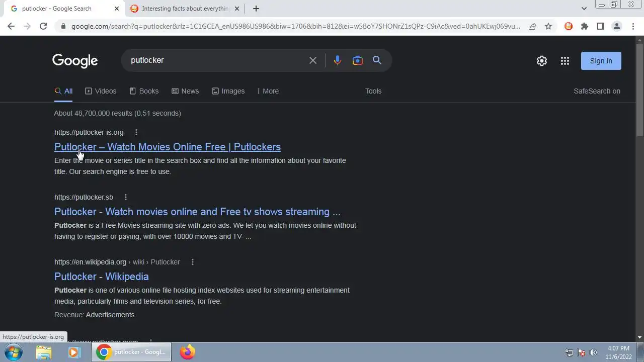Click the en.wikipedia.org breadcrumb URL
Screen dimensions: 644x362
tap(117, 262)
